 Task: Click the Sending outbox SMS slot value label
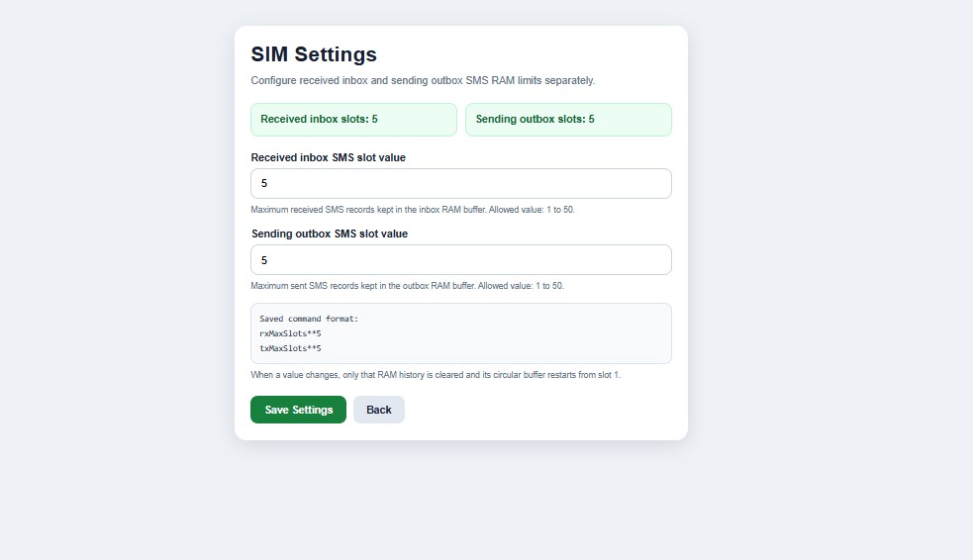tap(330, 233)
